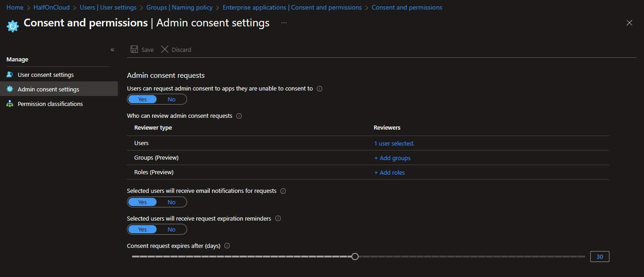Disable email notifications by selecting No
Screen dimensions: 644x277
click(x=171, y=202)
